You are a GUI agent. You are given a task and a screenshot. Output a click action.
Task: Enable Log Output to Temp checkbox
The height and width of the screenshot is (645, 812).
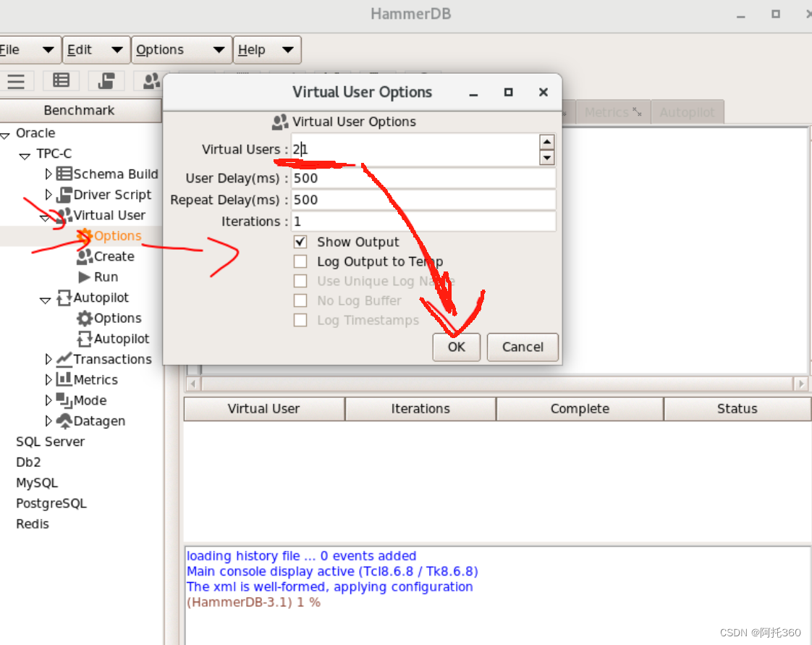coord(300,261)
